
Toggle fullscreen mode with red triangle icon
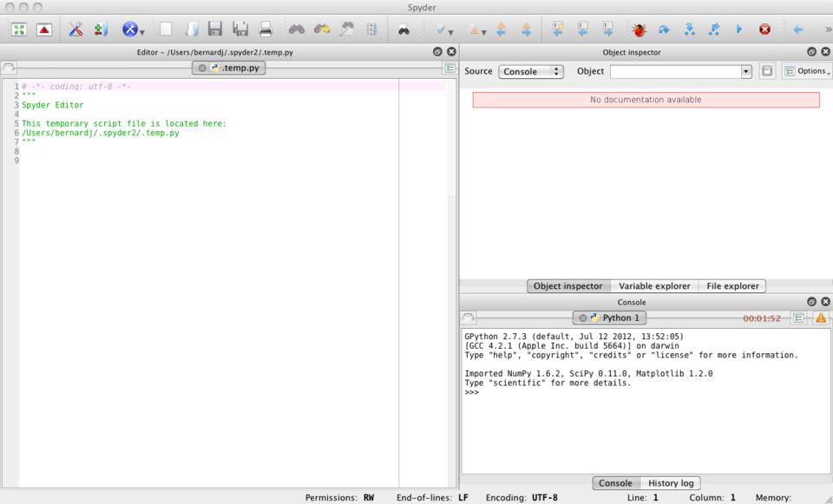(43, 29)
